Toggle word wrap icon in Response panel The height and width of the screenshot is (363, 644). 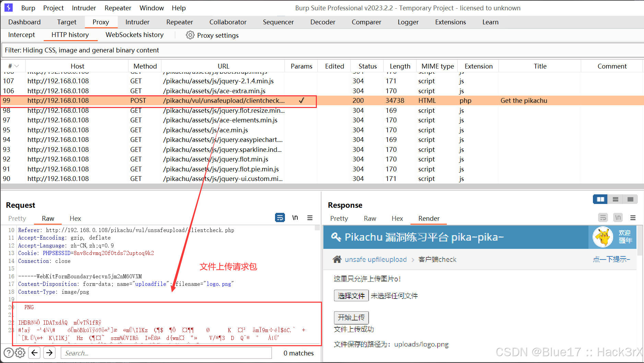pyautogui.click(x=603, y=218)
